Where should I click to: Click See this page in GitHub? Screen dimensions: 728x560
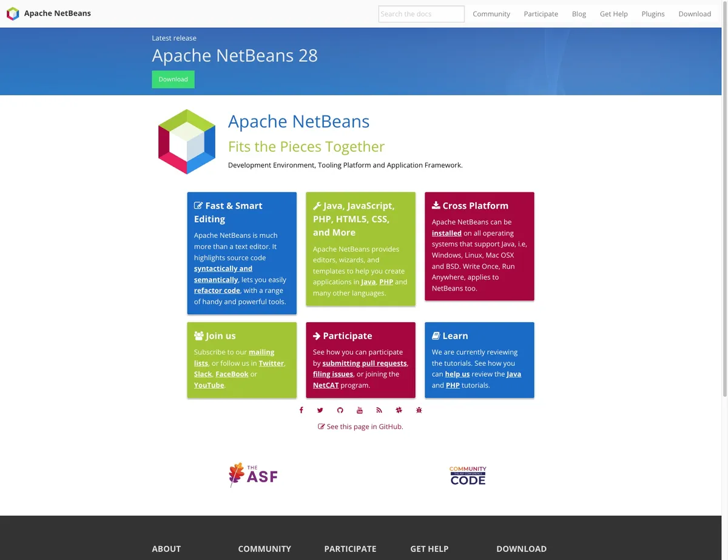(x=360, y=427)
